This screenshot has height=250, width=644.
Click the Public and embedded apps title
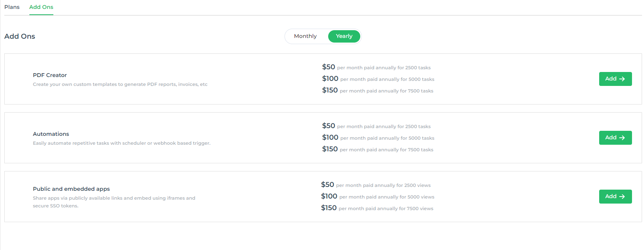coord(72,189)
